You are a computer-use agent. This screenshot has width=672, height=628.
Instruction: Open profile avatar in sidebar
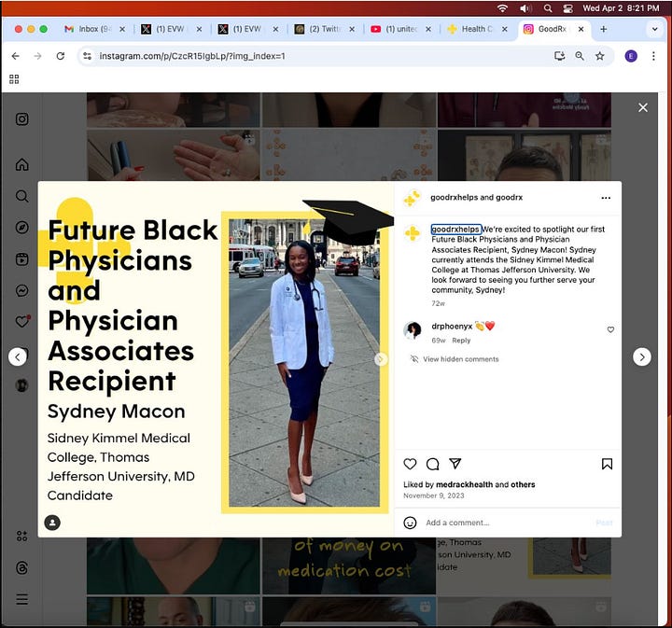pos(21,385)
